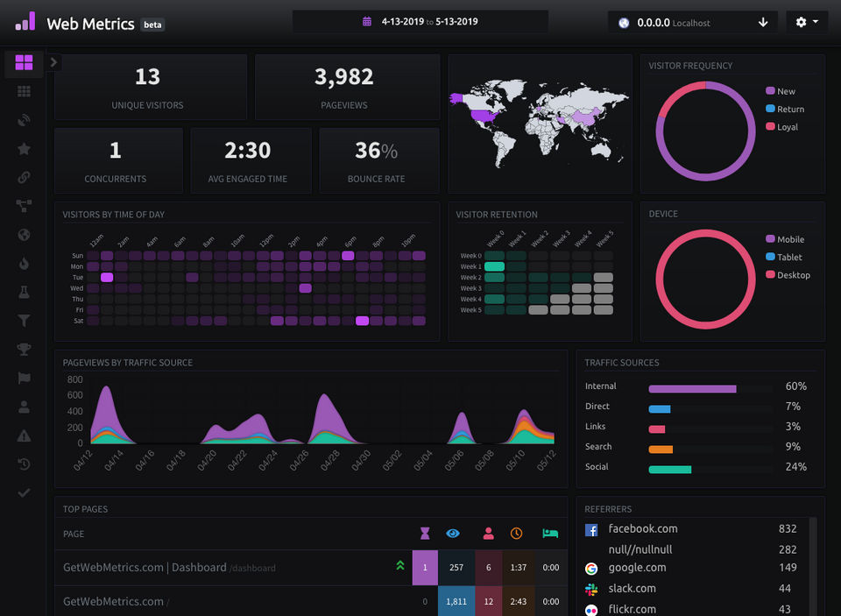Sort top pages by clock time column
Image resolution: width=841 pixels, height=616 pixels.
pos(516,533)
